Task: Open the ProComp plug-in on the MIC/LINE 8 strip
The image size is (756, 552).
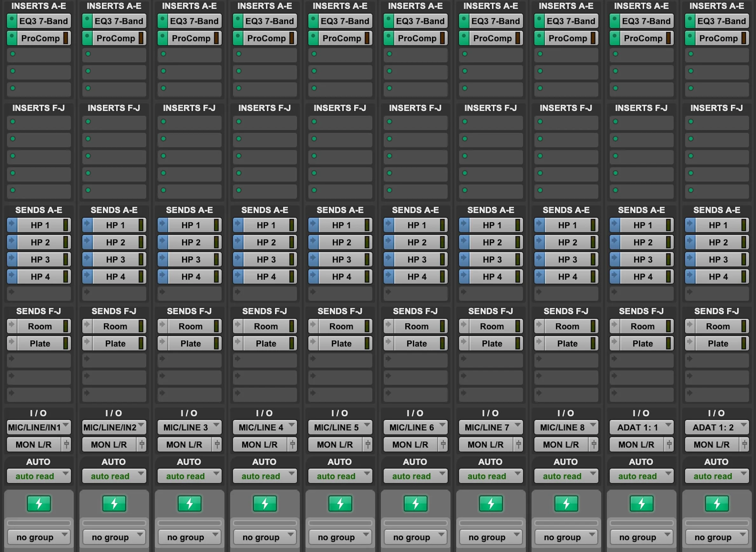Action: 567,38
